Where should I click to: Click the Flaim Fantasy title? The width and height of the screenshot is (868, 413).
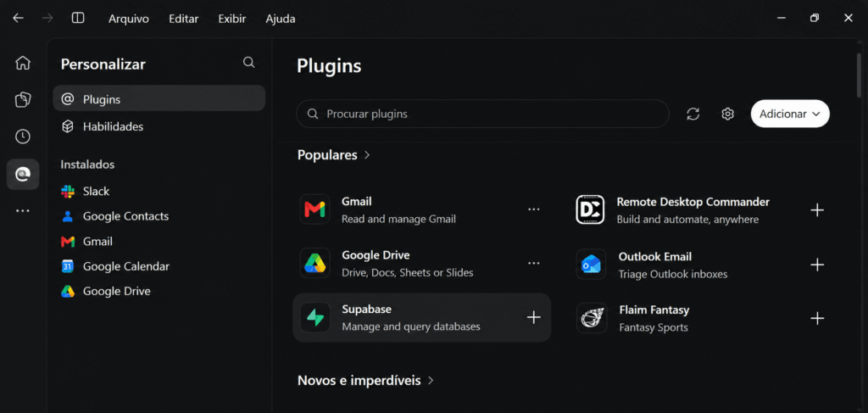654,310
